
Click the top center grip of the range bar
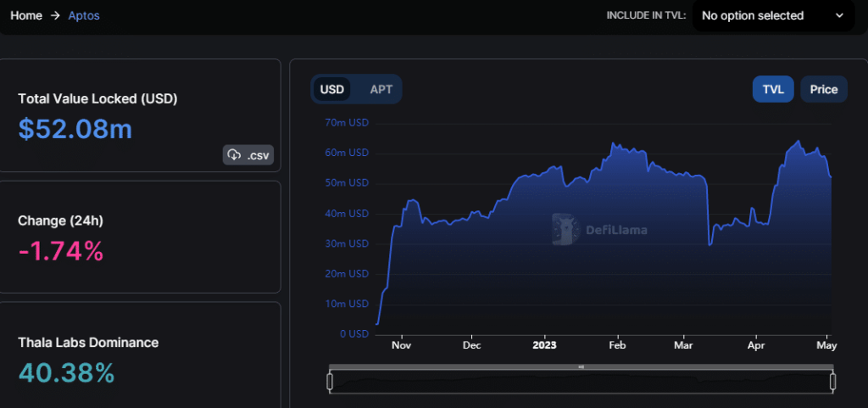[581, 367]
